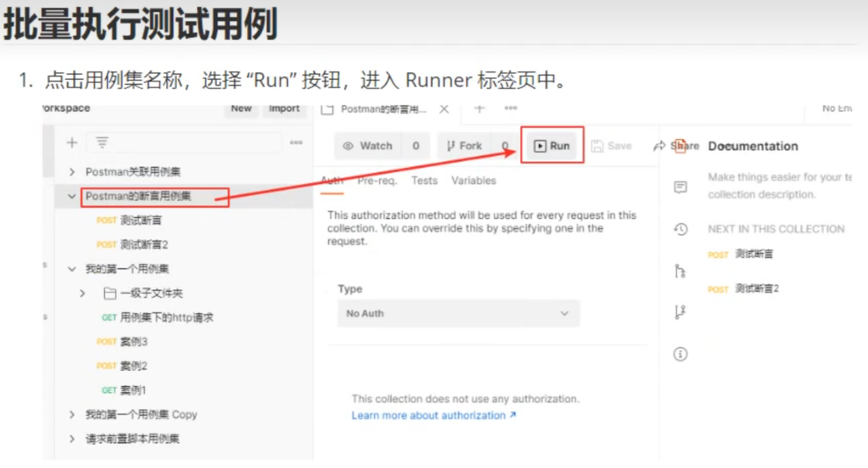Open the collection info icon
The height and width of the screenshot is (468, 868).
click(x=680, y=354)
